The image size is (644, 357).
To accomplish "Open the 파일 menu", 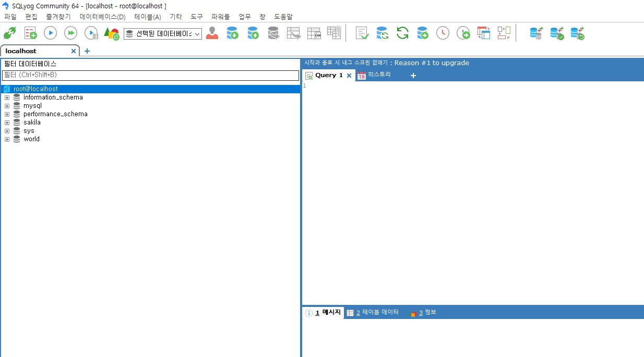I will (x=10, y=17).
